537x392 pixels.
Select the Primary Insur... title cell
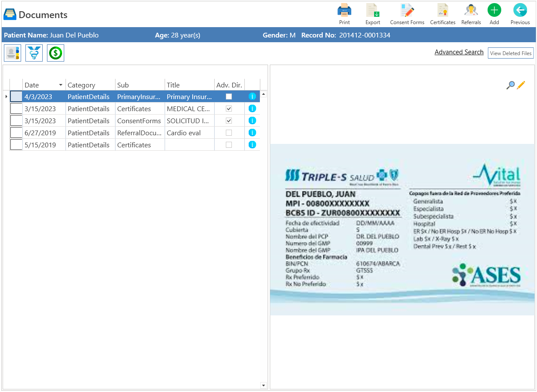(x=190, y=96)
